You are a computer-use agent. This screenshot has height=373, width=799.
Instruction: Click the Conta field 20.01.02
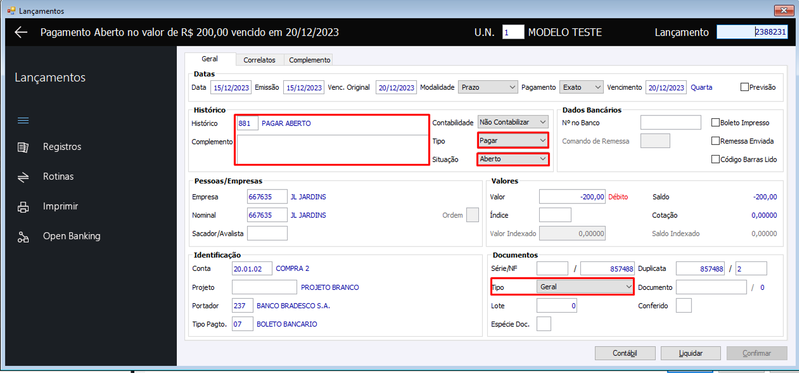(252, 268)
